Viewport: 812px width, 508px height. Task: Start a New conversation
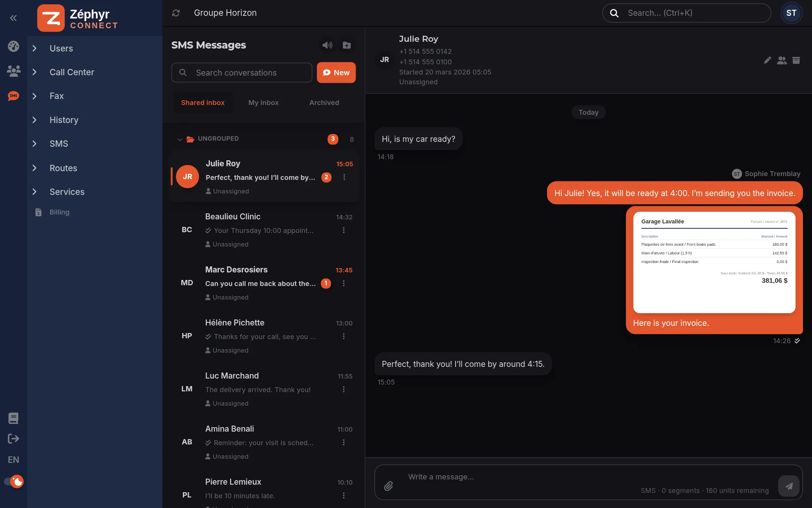click(336, 72)
